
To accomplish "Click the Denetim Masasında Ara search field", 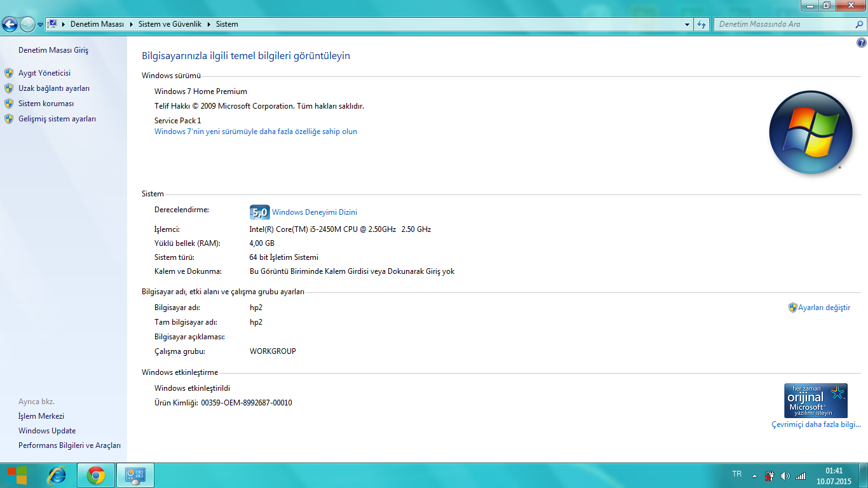I will pyautogui.click(x=785, y=24).
